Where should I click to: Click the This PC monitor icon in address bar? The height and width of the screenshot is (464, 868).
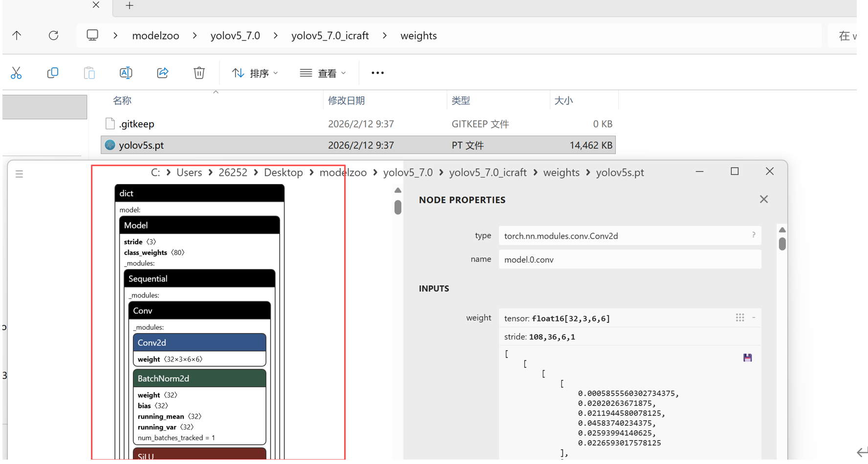click(x=92, y=35)
